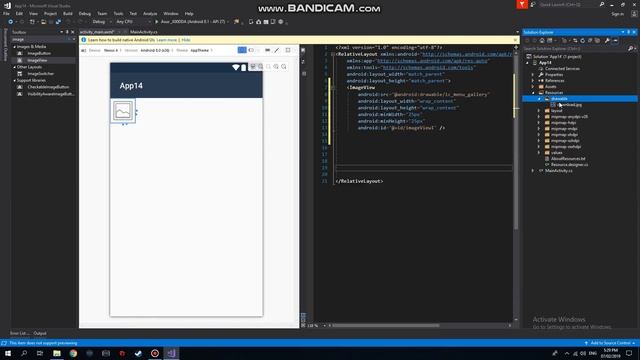Select MainActivity.cs in Solution Explorer
Screen dimensions: 640x360
coord(558,171)
